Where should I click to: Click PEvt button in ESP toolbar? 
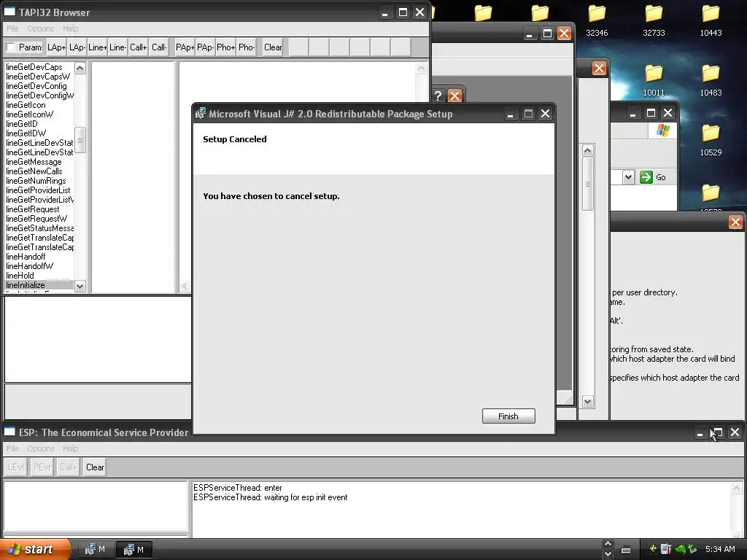pyautogui.click(x=42, y=467)
